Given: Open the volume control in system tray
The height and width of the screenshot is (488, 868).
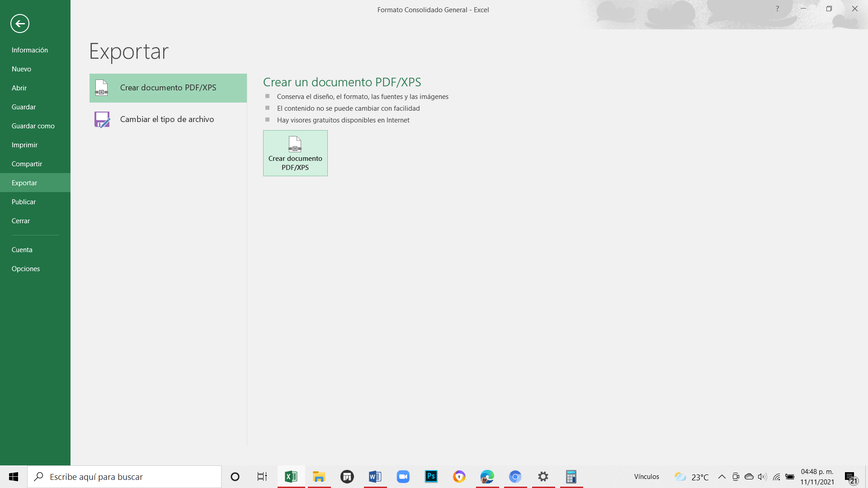Looking at the screenshot, I should pyautogui.click(x=762, y=477).
